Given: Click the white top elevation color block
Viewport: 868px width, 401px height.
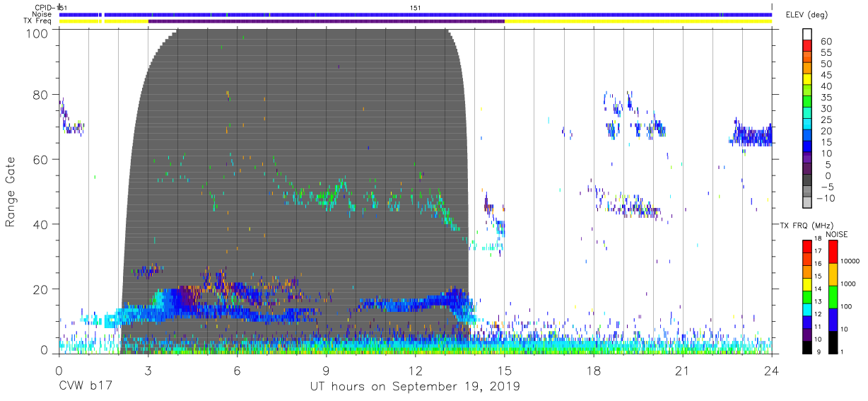Looking at the screenshot, I should coord(808,35).
